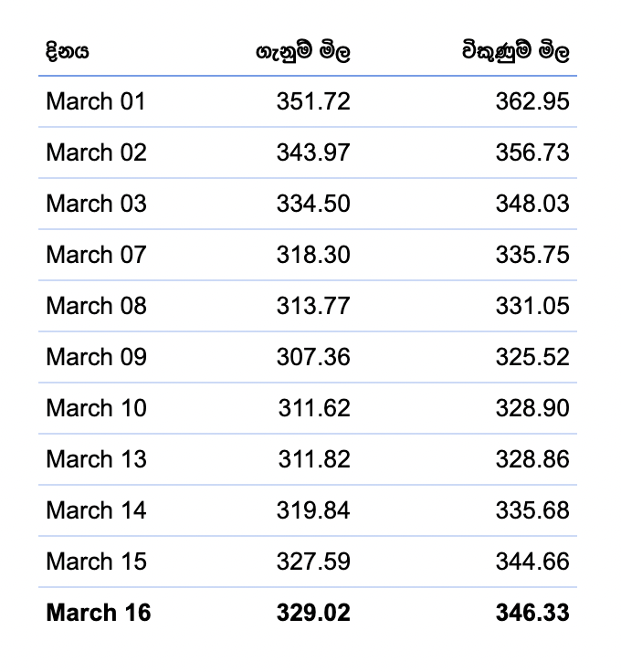Select the March 13 row label

(x=96, y=459)
